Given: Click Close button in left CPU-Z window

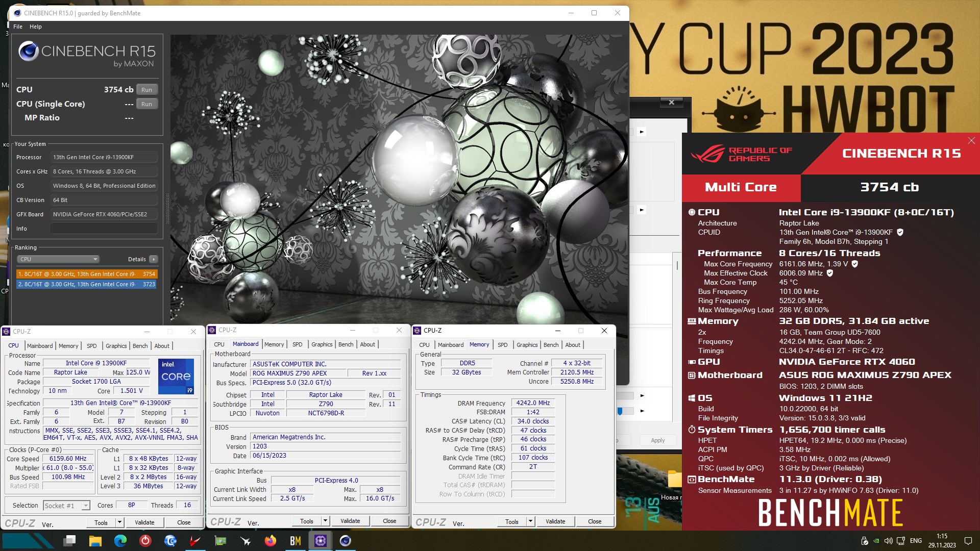Looking at the screenshot, I should [x=184, y=522].
